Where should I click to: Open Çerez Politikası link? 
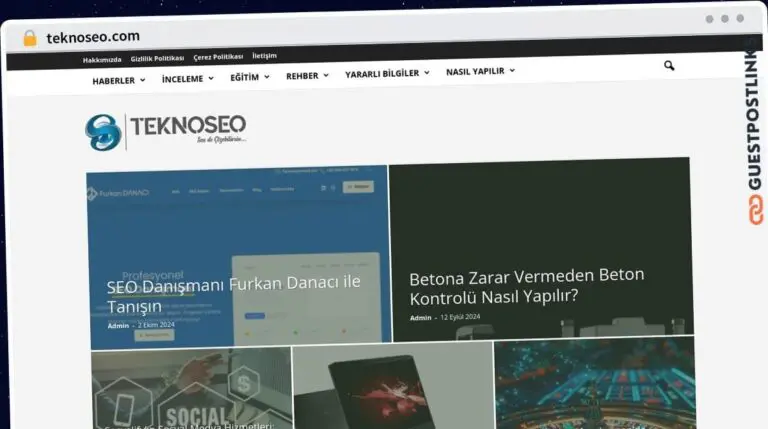[218, 57]
